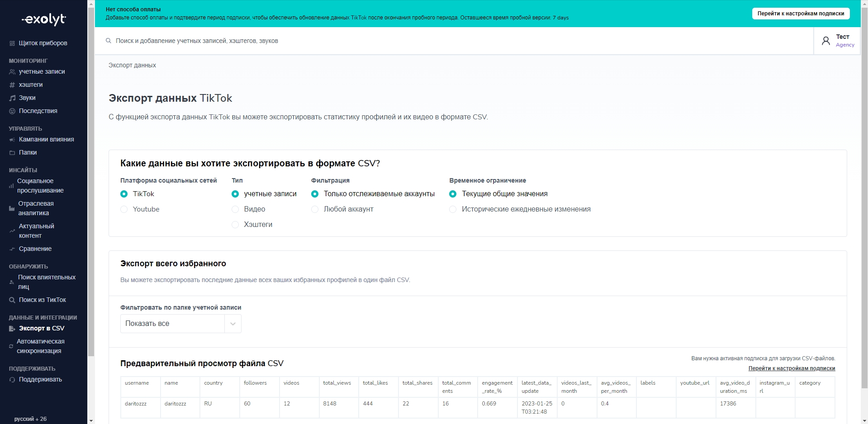Open Сравнение sidebar item
Image resolution: width=868 pixels, height=424 pixels.
[x=35, y=249]
